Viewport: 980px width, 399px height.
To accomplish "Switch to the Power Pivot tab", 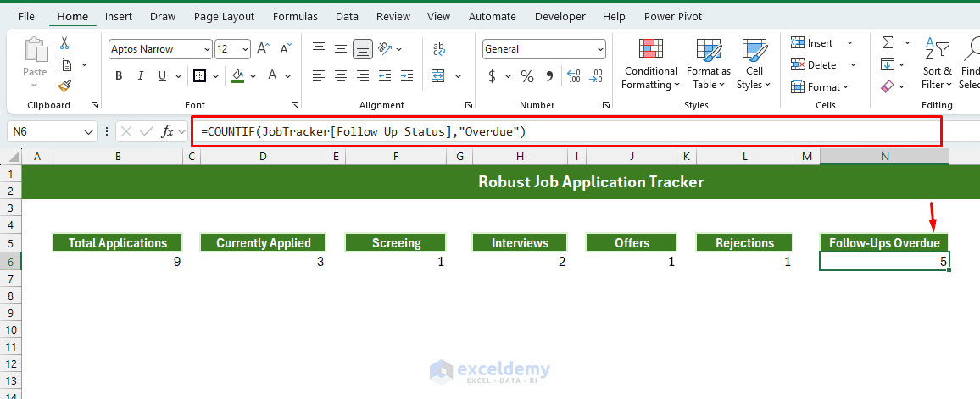I will tap(673, 17).
